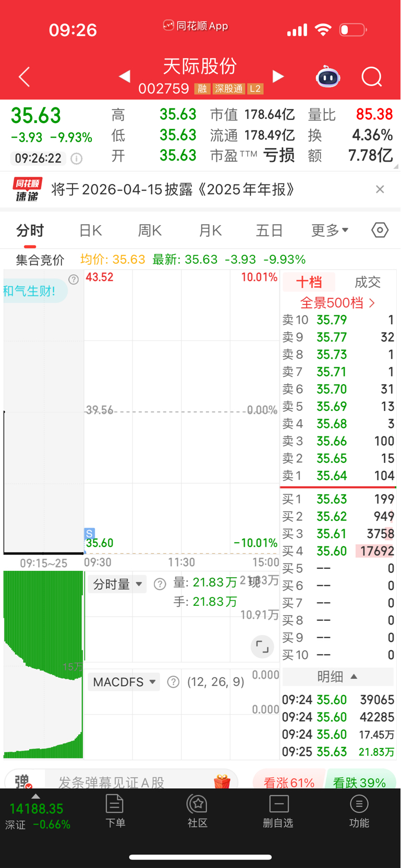Open 下单 order page
The width and height of the screenshot is (401, 868).
point(115,811)
